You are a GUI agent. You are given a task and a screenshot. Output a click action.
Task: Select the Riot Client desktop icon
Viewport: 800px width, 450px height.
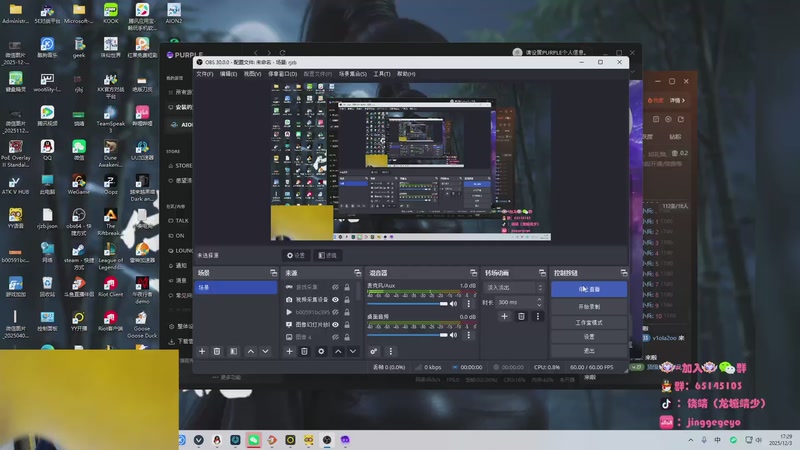pos(110,287)
